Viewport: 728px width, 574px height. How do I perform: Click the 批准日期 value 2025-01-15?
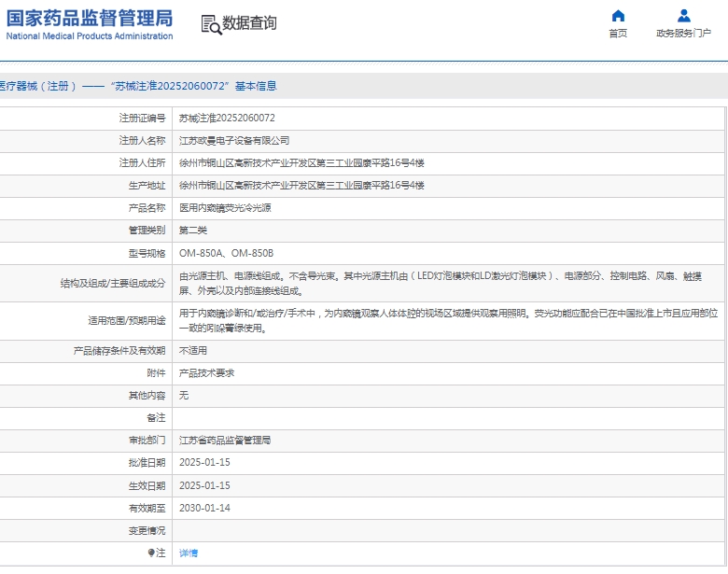(x=204, y=463)
